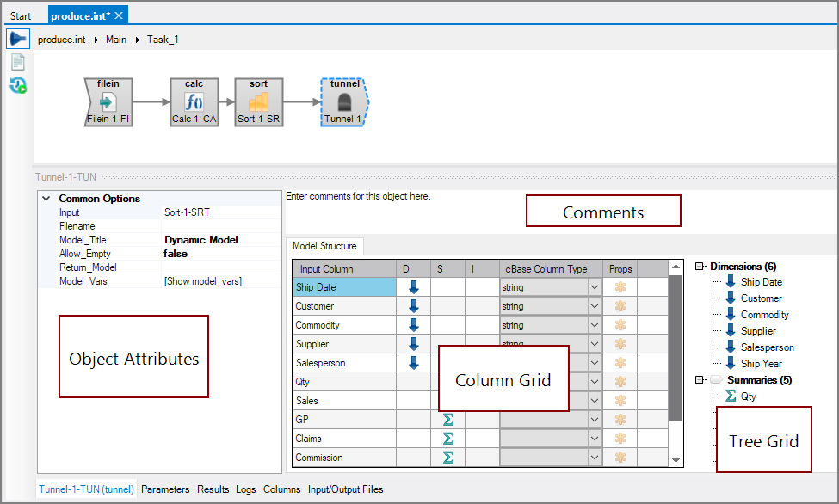Collapse the Common Options section
Image resolution: width=839 pixels, height=504 pixels.
(x=46, y=199)
